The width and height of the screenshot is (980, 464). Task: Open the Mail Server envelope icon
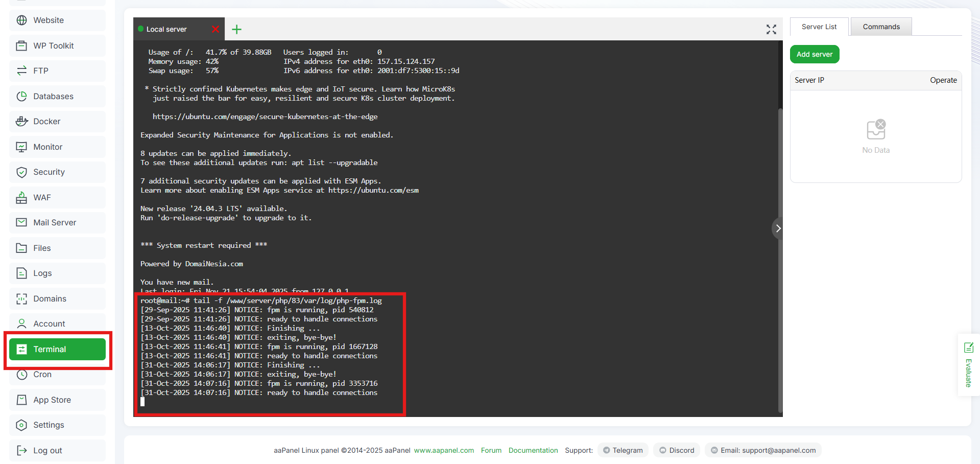[x=21, y=222]
